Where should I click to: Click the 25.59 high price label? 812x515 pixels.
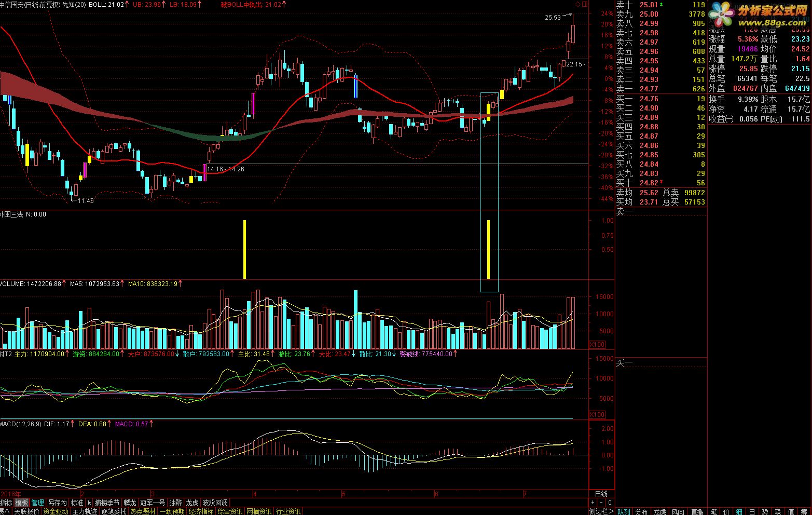(553, 18)
